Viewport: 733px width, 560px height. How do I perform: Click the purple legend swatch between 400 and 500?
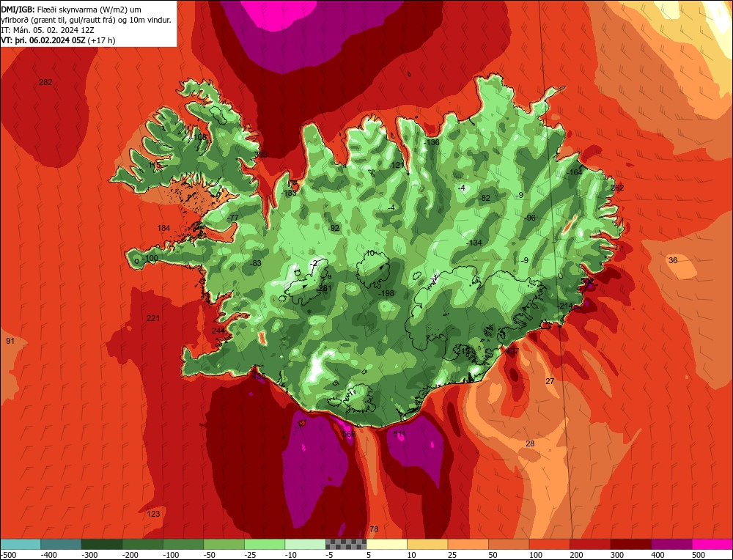tap(671, 544)
